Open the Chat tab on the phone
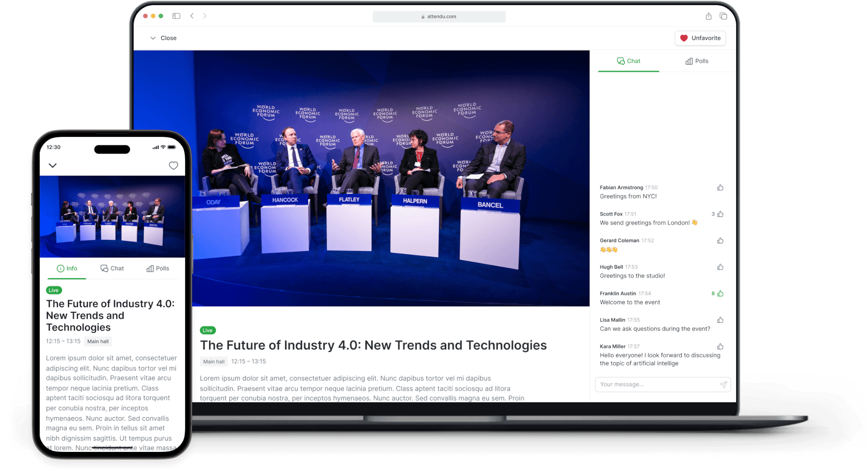This screenshot has height=471, width=868. (112, 269)
